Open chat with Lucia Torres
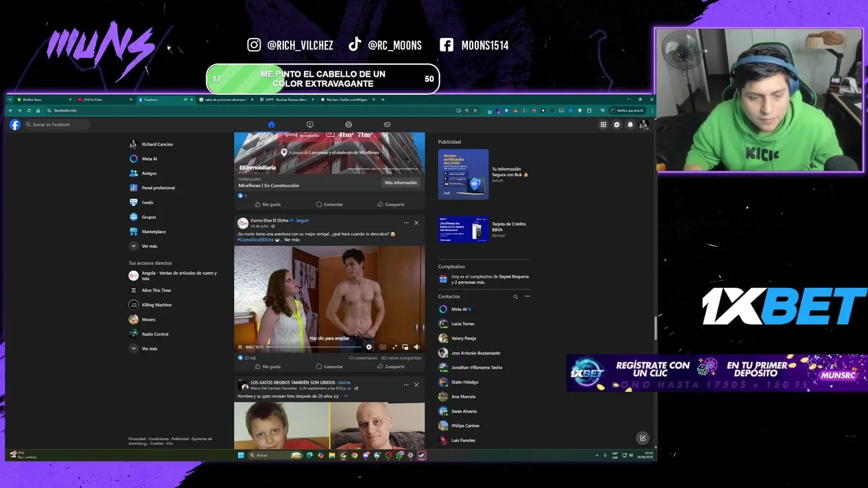Viewport: 868px width, 488px height. pos(456,324)
